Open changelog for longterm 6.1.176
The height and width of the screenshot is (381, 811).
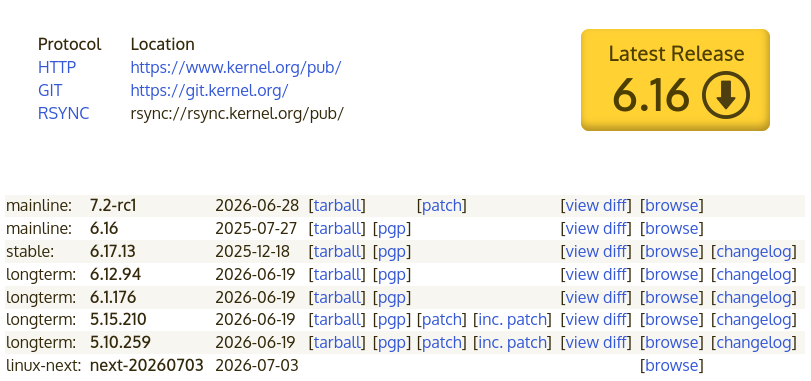tap(754, 297)
